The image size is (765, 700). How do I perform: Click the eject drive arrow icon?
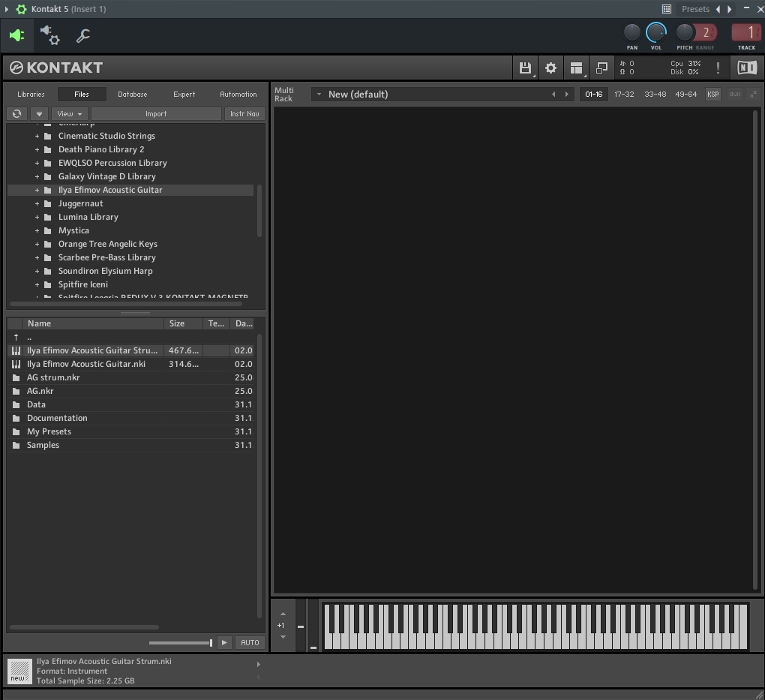click(39, 114)
